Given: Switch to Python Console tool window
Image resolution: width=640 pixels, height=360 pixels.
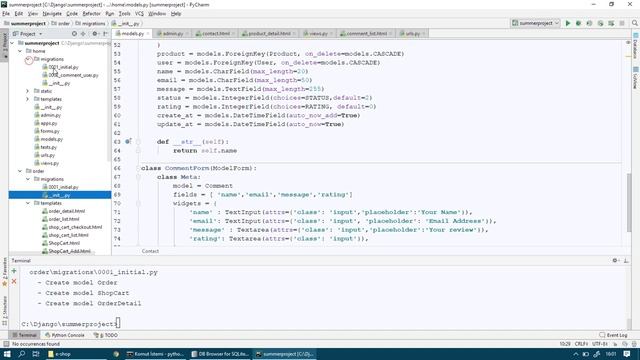Looking at the screenshot, I should click(64, 335).
